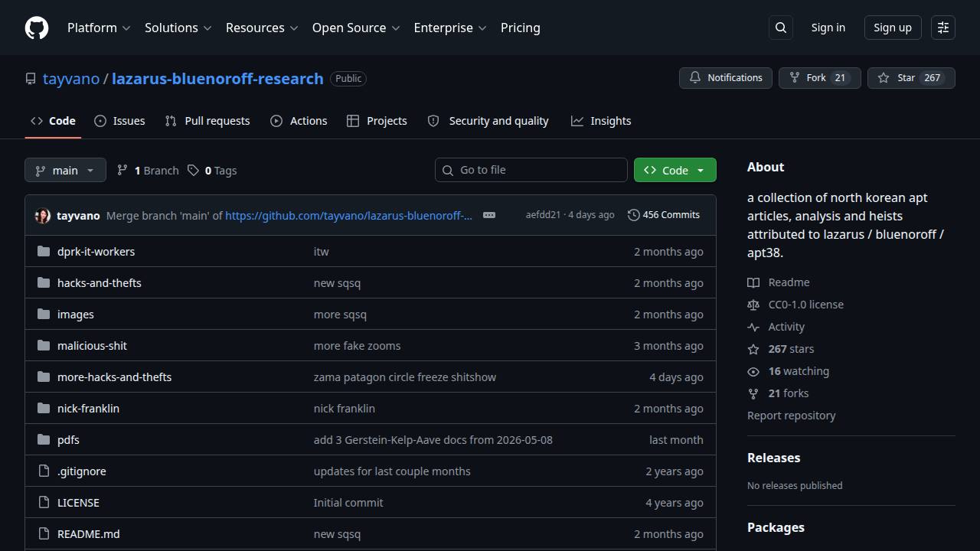
Task: Open the Projects tab
Action: point(377,121)
